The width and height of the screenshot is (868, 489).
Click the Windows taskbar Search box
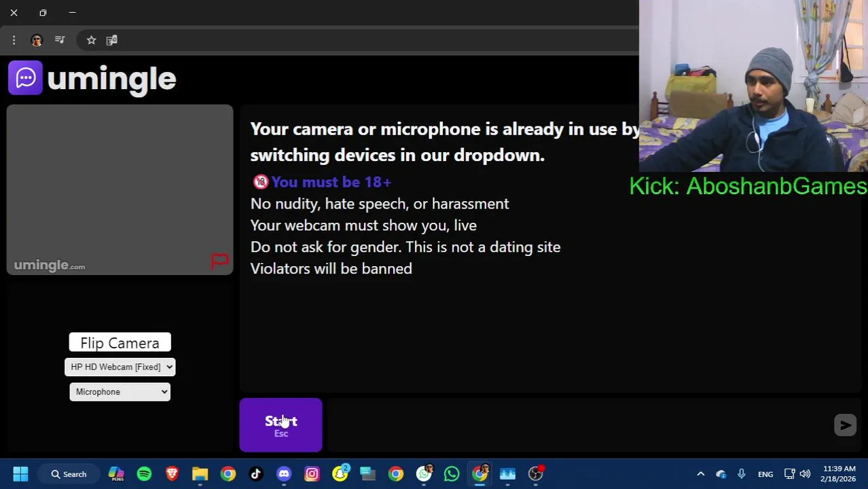[69, 474]
